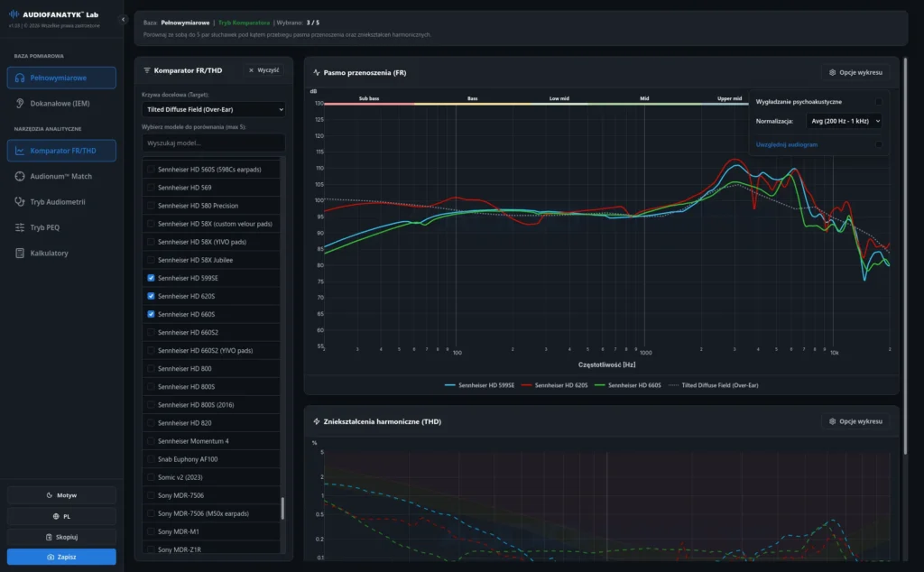Collapse the sidebar with the chevron button
The width and height of the screenshot is (924, 572).
pos(123,20)
